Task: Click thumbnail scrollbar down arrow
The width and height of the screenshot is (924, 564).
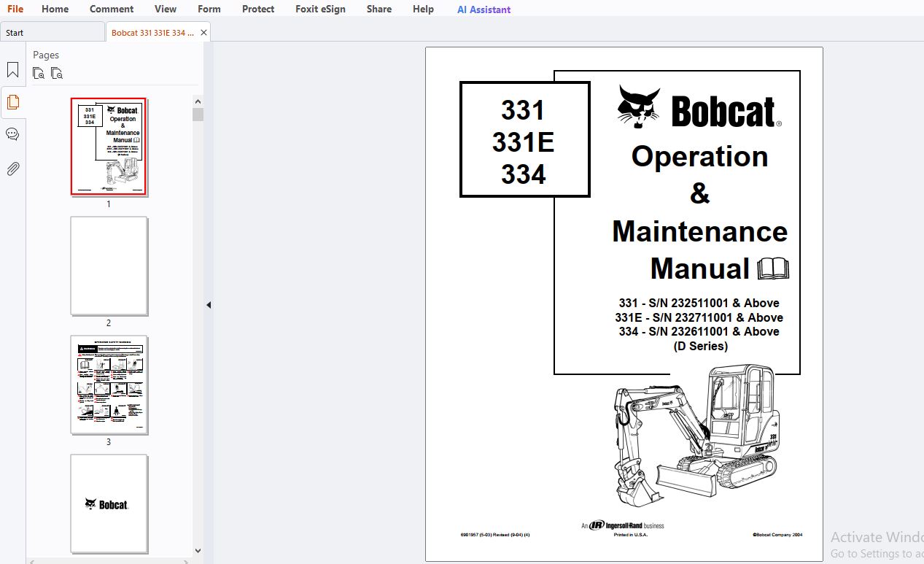Action: pyautogui.click(x=198, y=551)
